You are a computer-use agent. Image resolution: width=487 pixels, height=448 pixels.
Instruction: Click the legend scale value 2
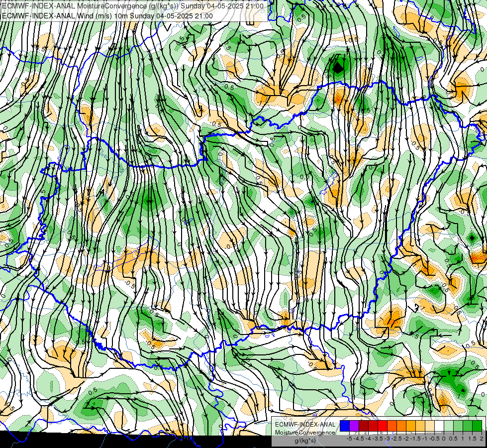coord(482,439)
